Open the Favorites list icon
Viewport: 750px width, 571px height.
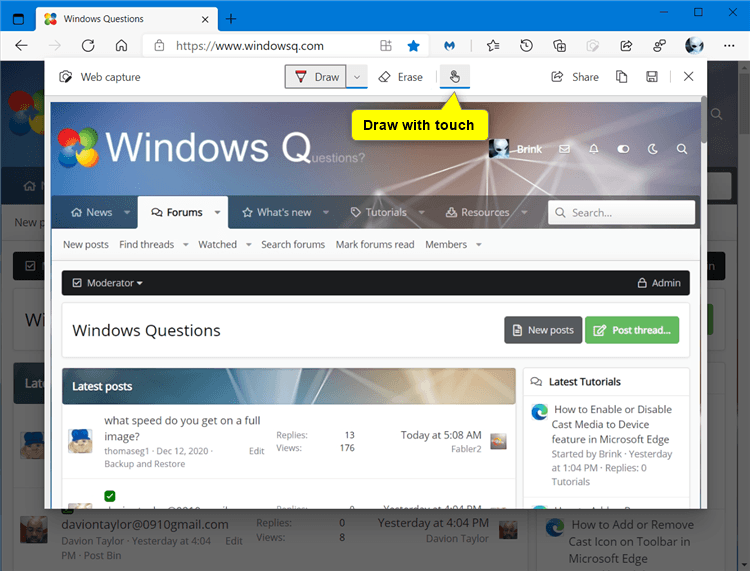tap(493, 46)
